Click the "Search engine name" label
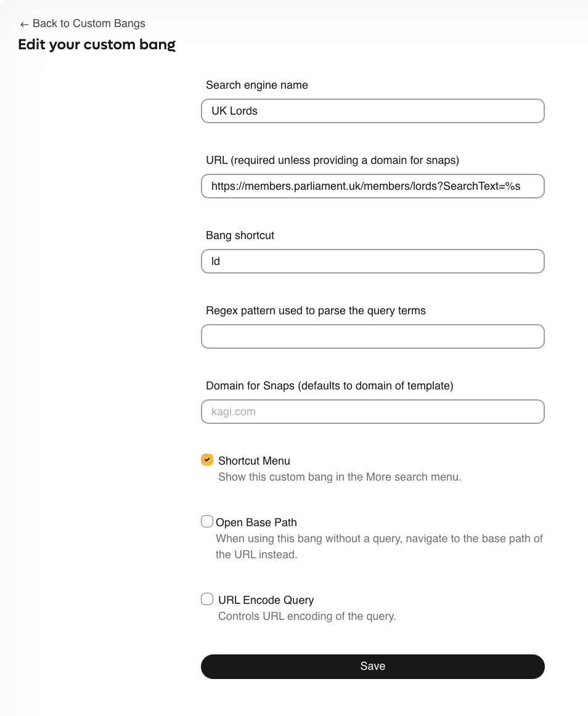The image size is (588, 716). [256, 85]
